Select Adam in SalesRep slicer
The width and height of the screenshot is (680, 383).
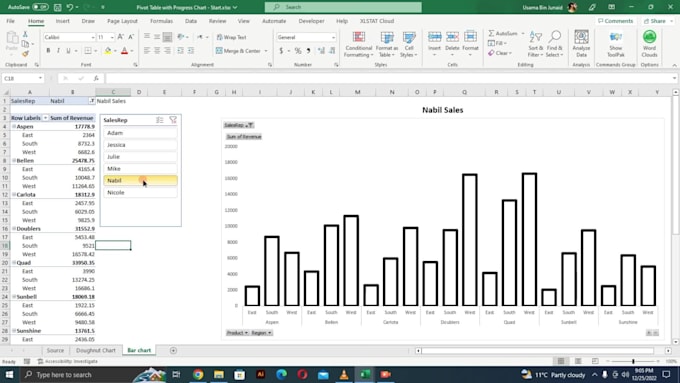click(140, 133)
